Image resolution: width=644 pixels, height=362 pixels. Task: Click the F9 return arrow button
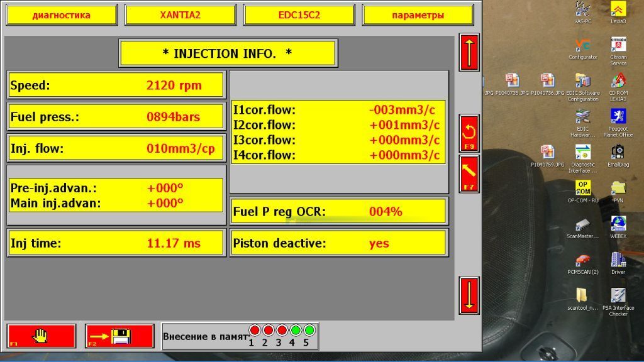click(469, 134)
